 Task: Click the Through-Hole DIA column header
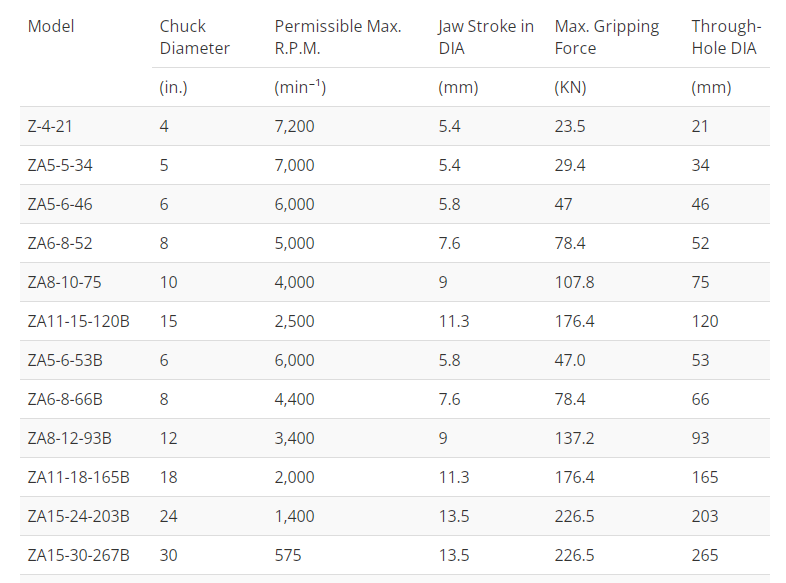tap(725, 37)
